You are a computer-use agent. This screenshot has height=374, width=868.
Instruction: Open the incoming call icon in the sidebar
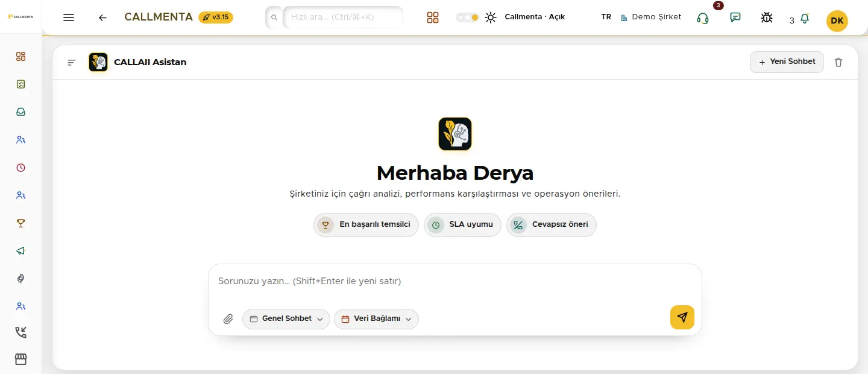21,332
